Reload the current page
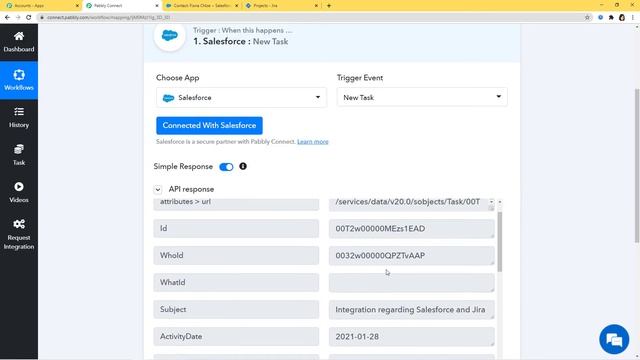The width and height of the screenshot is (640, 360). 29,18
